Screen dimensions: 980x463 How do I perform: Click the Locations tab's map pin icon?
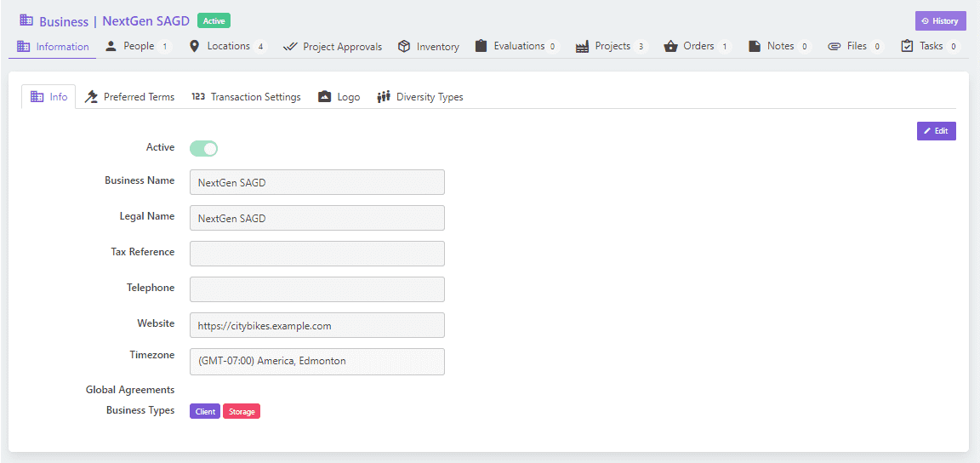(x=194, y=46)
